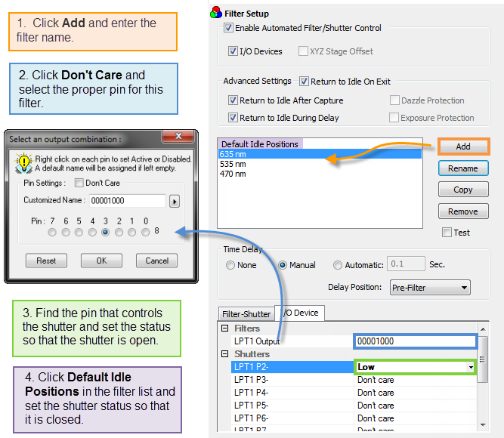Image resolution: width=504 pixels, height=438 pixels.
Task: Tick the Test checkbox
Action: click(447, 233)
